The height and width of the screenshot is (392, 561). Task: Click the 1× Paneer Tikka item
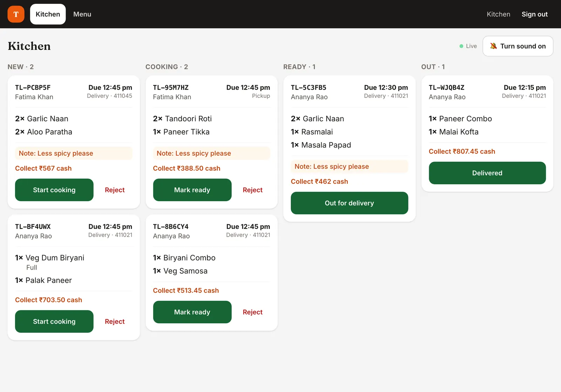[x=181, y=132]
